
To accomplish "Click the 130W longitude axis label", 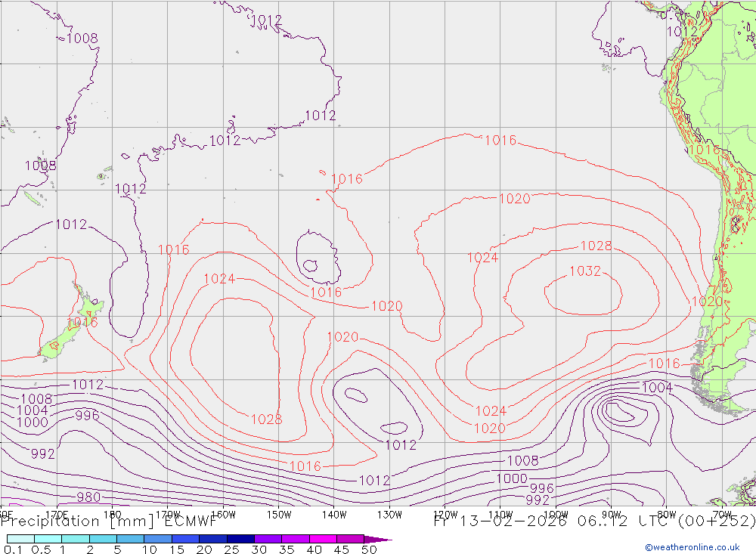I will coord(389,515).
